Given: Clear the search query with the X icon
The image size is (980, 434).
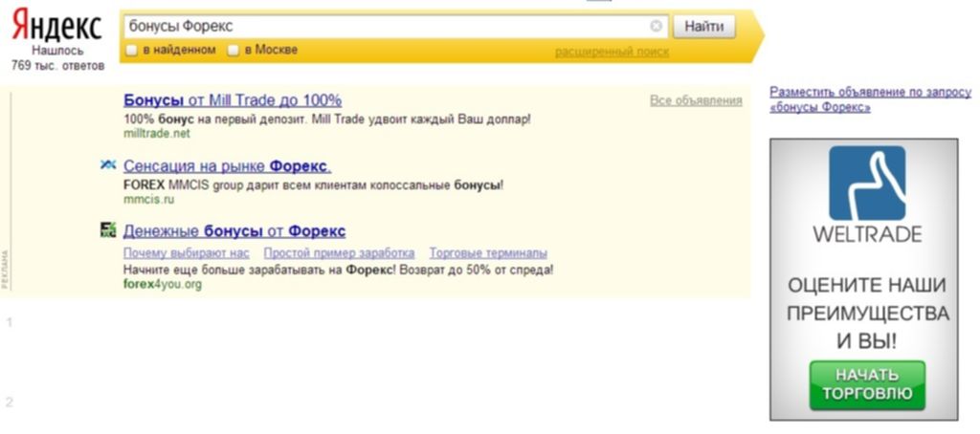Looking at the screenshot, I should tap(656, 26).
